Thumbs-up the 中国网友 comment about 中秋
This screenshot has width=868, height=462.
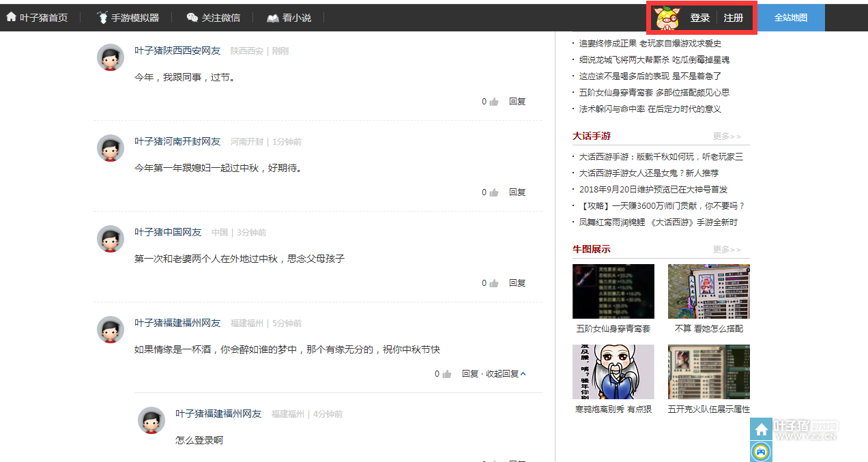point(494,283)
